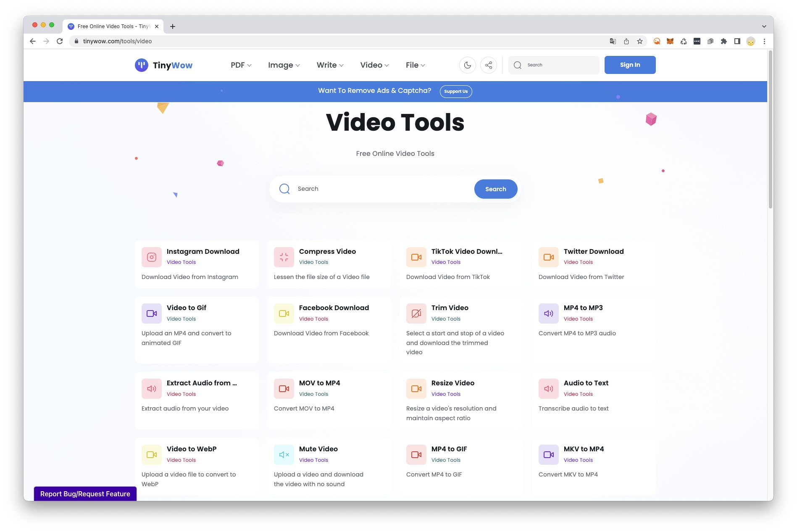
Task: Click the TinyWow logo
Action: point(163,65)
